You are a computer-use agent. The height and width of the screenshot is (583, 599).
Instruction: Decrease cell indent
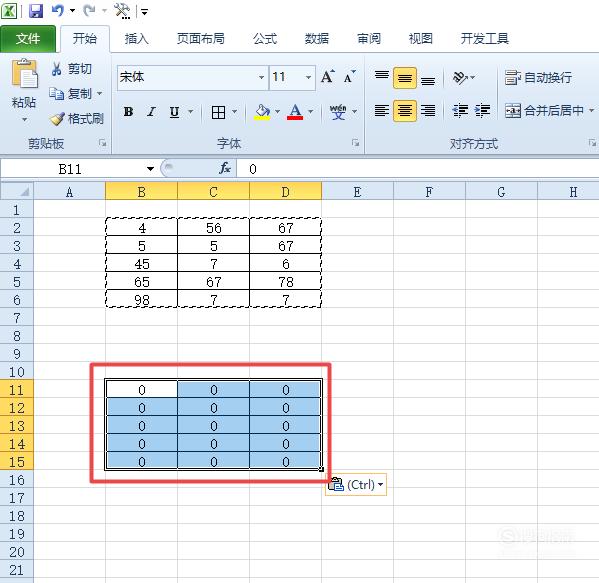point(460,111)
